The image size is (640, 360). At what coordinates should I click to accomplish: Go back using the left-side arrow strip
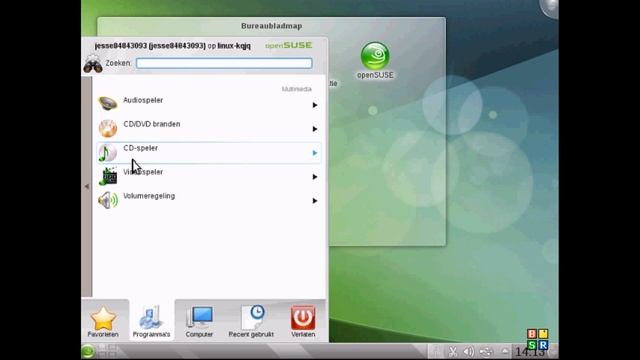click(87, 187)
